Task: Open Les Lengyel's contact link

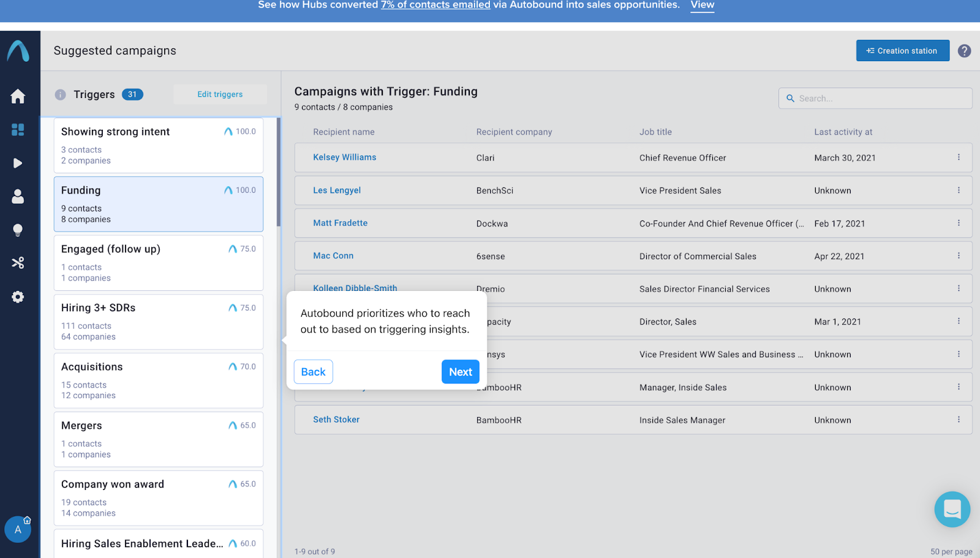Action: click(337, 190)
